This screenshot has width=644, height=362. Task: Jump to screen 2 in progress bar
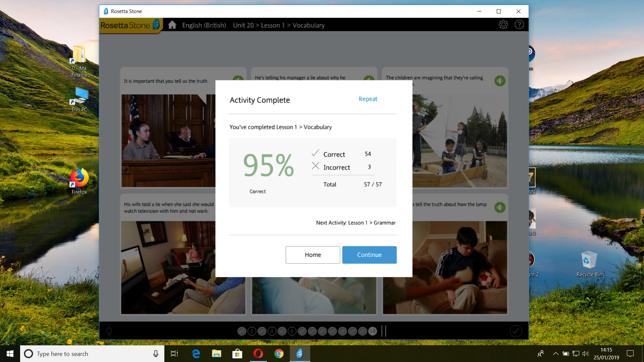252,331
